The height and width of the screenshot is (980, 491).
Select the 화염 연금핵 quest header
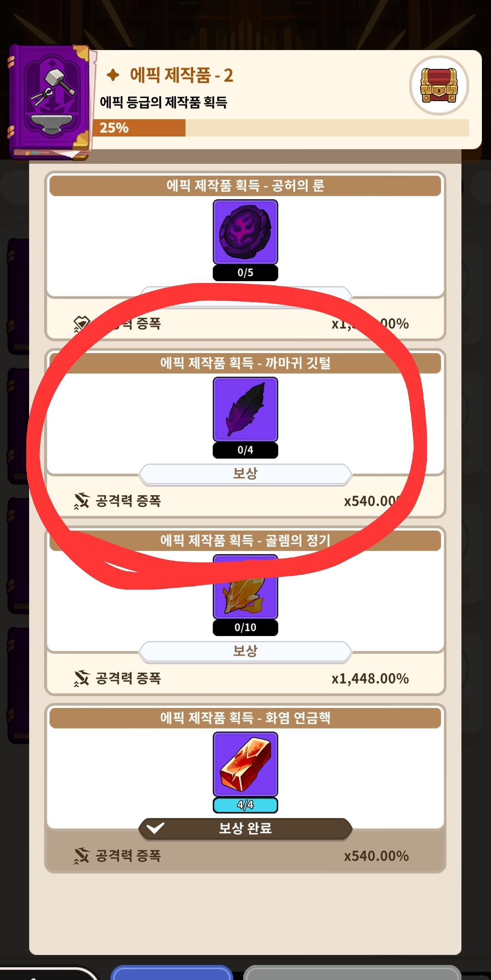245,718
